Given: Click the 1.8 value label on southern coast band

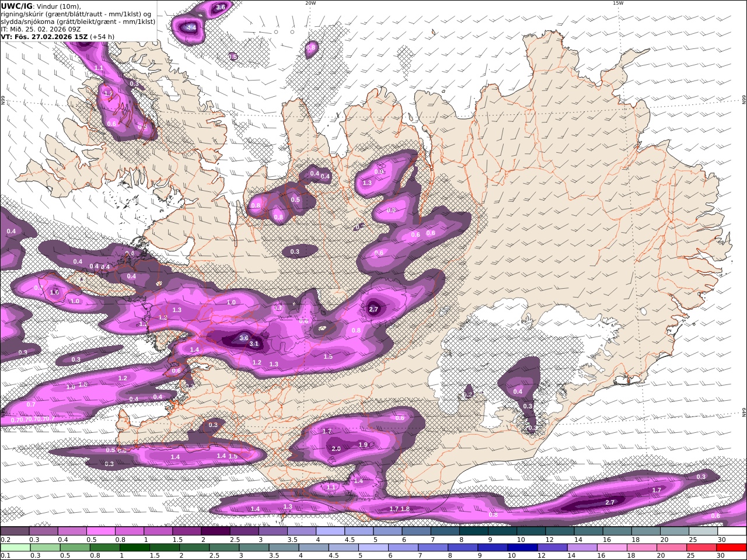Looking at the screenshot, I should point(405,509).
